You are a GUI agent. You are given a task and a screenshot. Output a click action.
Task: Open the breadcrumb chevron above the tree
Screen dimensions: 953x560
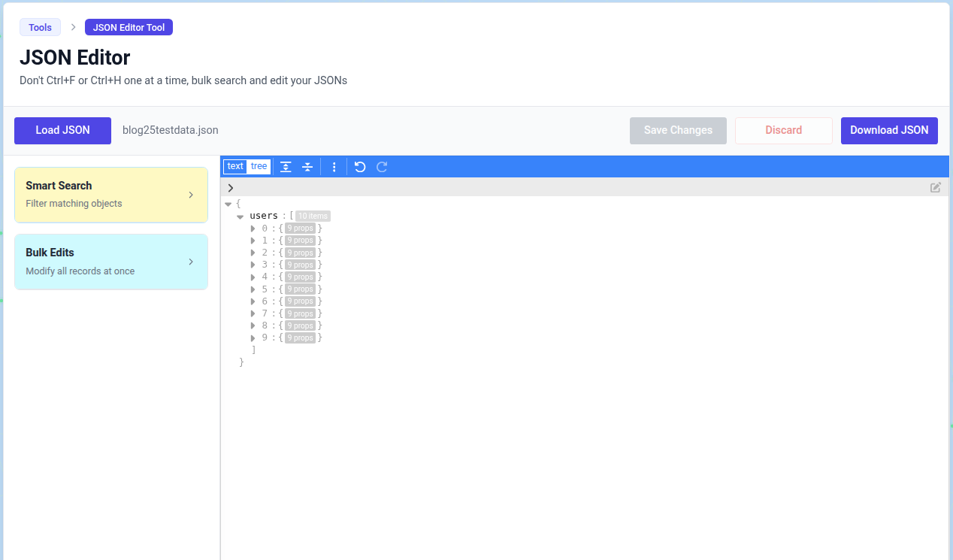231,187
